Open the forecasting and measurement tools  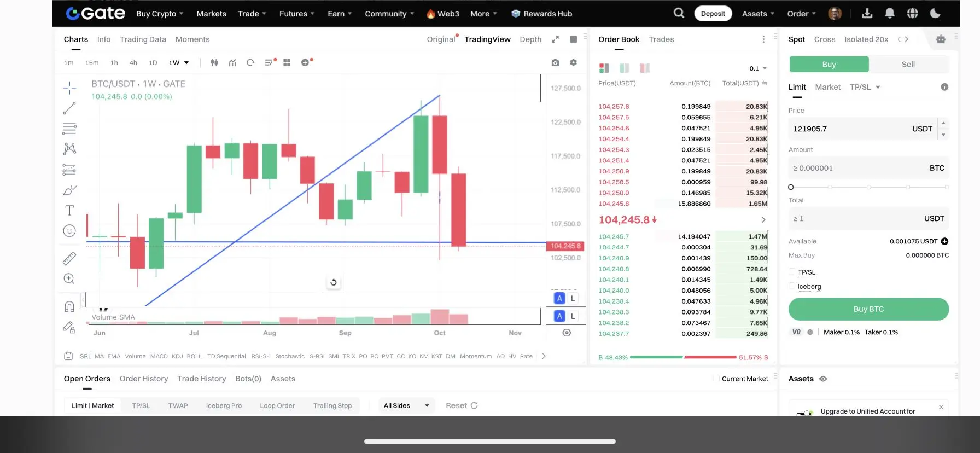[69, 170]
